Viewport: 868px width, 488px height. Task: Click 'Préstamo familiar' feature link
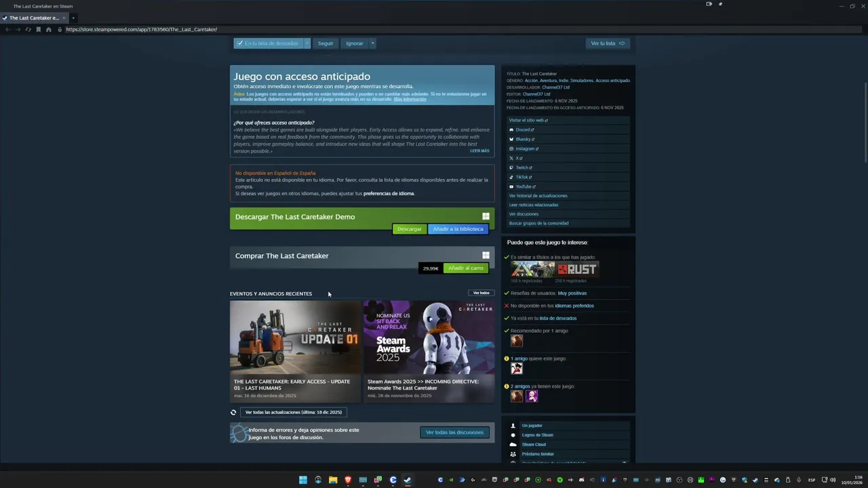[538, 454]
